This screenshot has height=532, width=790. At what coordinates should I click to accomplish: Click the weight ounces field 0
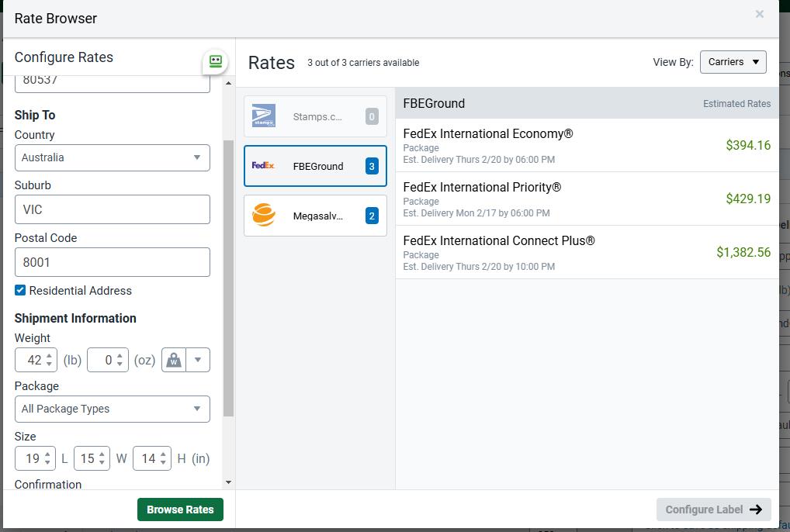[108, 360]
